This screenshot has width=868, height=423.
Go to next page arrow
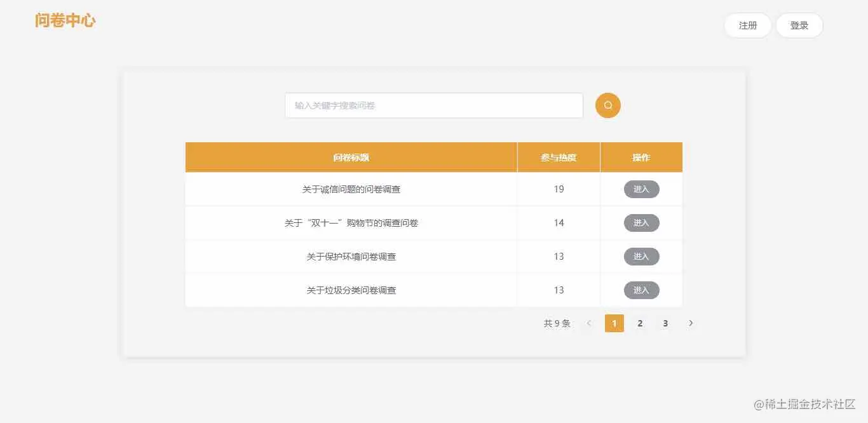click(x=691, y=323)
